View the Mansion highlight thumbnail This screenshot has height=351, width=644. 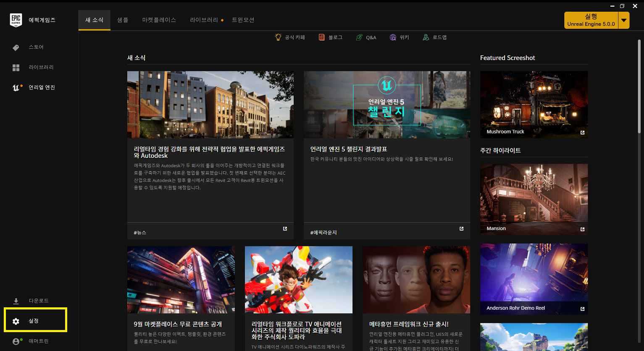(534, 199)
